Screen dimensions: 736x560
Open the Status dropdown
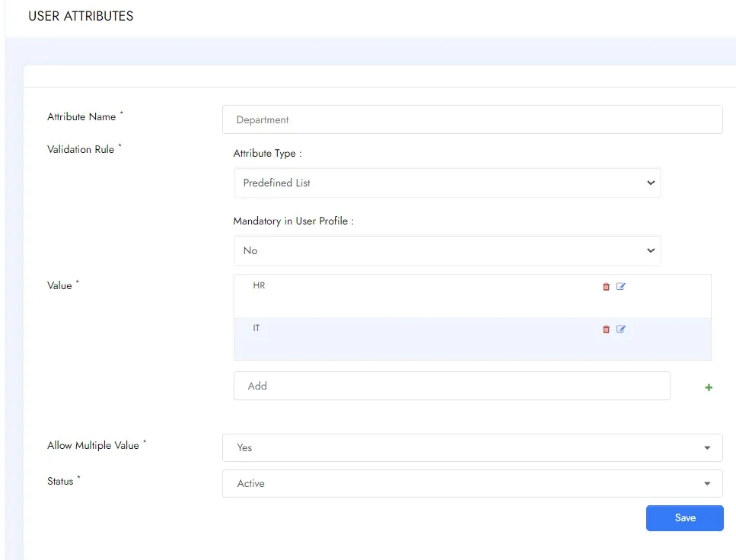pyautogui.click(x=472, y=483)
